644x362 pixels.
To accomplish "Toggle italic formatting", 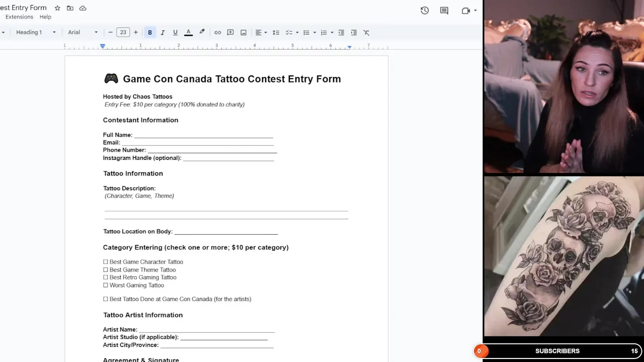I will tap(163, 32).
